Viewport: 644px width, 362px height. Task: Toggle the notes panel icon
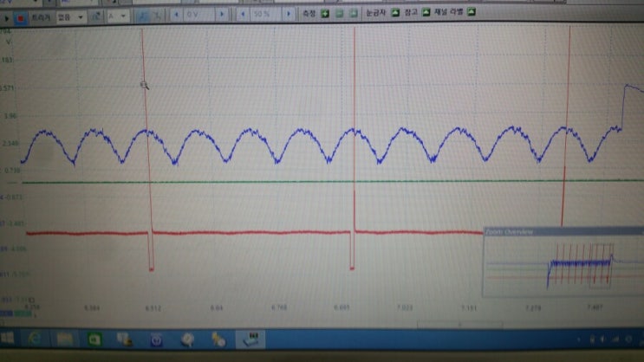(x=426, y=12)
